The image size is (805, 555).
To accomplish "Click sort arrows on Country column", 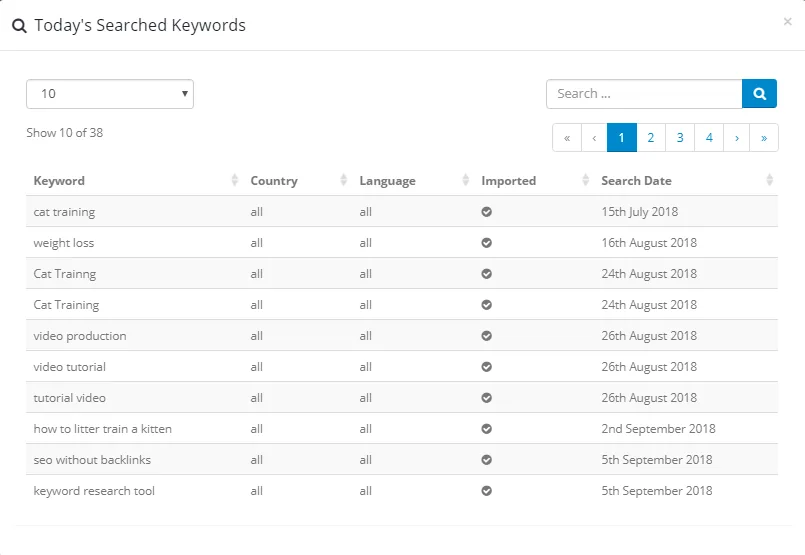I will click(x=344, y=181).
